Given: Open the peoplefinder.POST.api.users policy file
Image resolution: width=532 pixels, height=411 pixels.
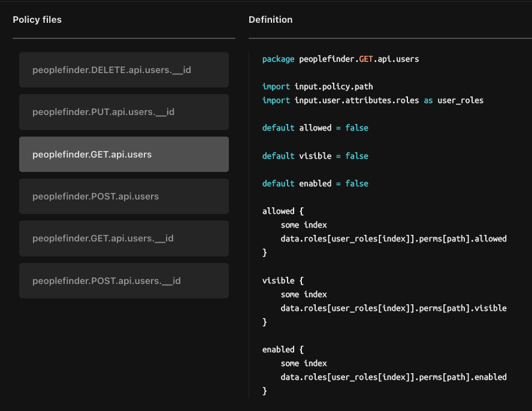Looking at the screenshot, I should coord(123,197).
